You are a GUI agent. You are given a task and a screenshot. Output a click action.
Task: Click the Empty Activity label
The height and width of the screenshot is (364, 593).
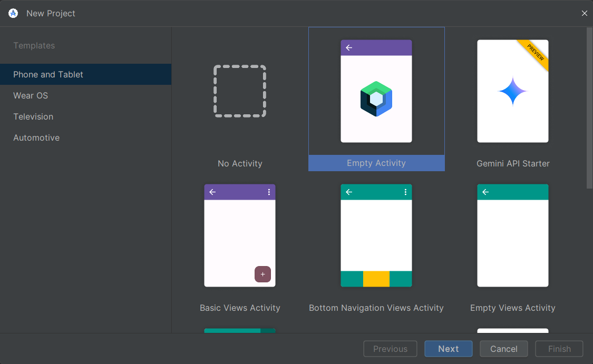pyautogui.click(x=376, y=163)
